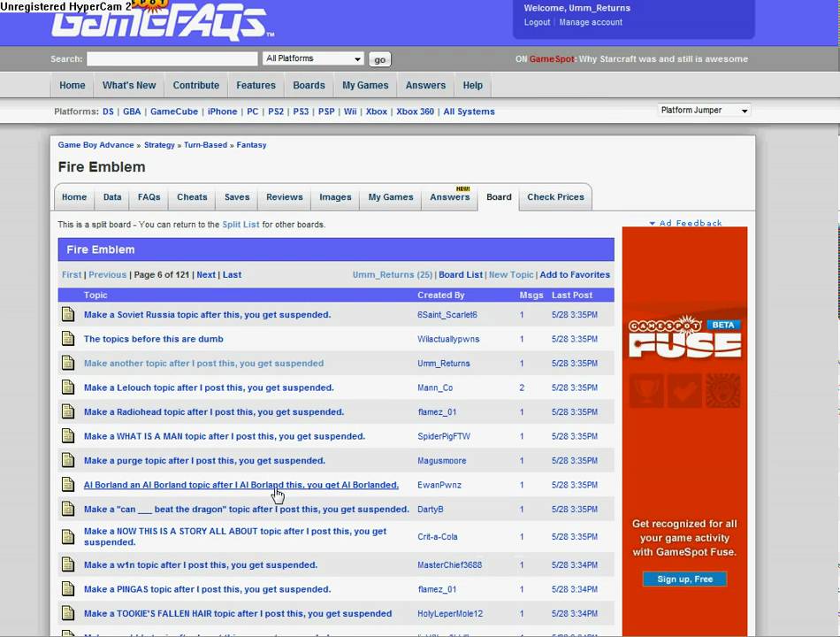Click the topic icon beside the 'beat the dragon' topic
The height and width of the screenshot is (637, 840).
68,509
